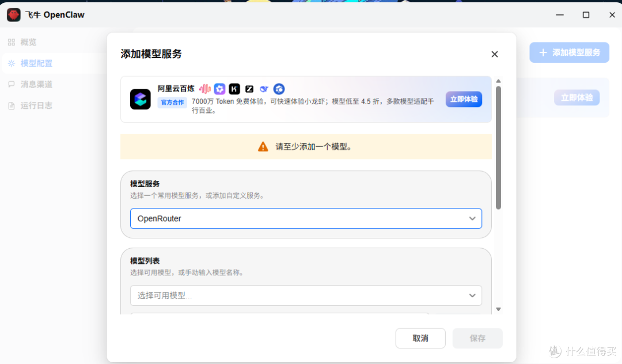The height and width of the screenshot is (364, 622).
Task: Click the dialog scrollbar down arrow
Action: coord(498,309)
